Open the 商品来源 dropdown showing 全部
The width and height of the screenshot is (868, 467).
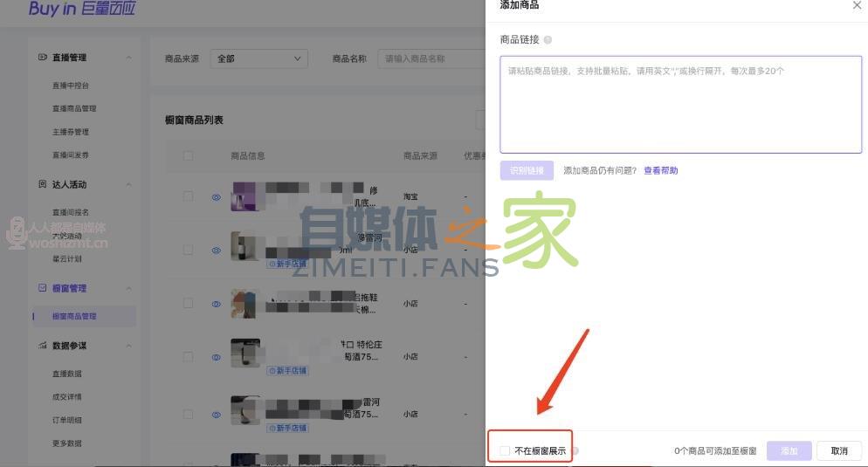(259, 58)
